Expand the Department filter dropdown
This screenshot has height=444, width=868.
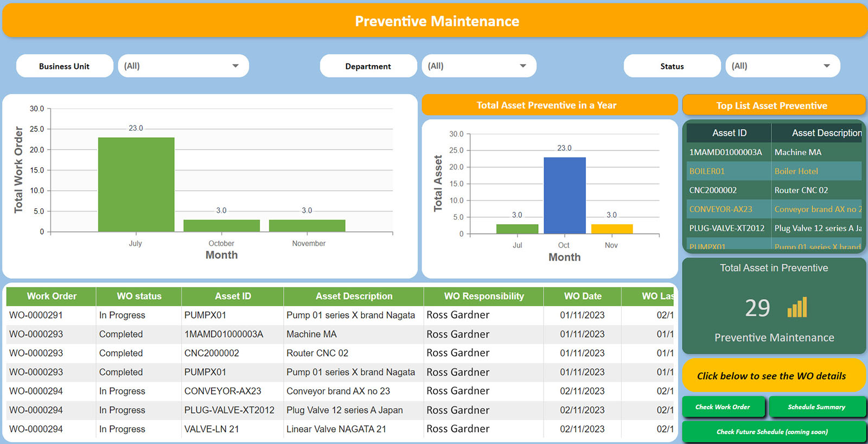(478, 66)
